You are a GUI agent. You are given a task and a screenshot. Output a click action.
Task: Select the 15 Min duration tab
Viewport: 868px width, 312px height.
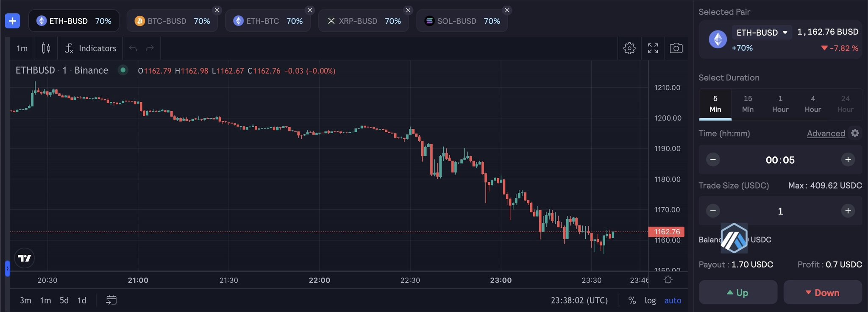point(747,104)
